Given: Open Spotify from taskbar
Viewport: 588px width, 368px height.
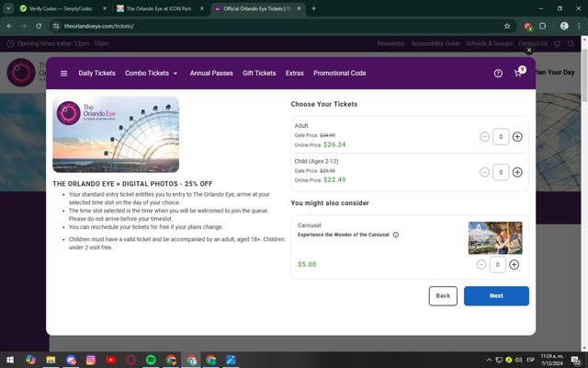Looking at the screenshot, I should tap(151, 360).
